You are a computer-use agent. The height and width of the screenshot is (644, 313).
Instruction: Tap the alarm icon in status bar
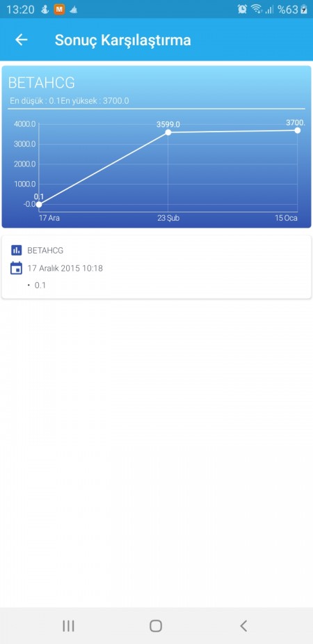[x=243, y=9]
